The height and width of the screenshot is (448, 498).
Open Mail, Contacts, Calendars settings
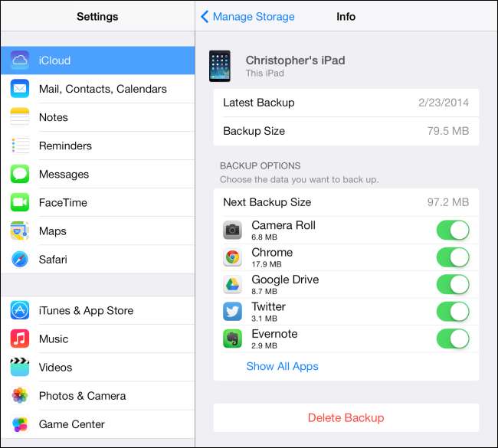click(98, 89)
